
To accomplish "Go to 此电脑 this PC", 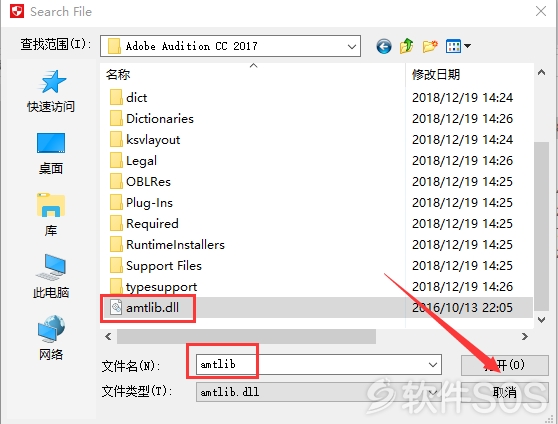I will 51,276.
